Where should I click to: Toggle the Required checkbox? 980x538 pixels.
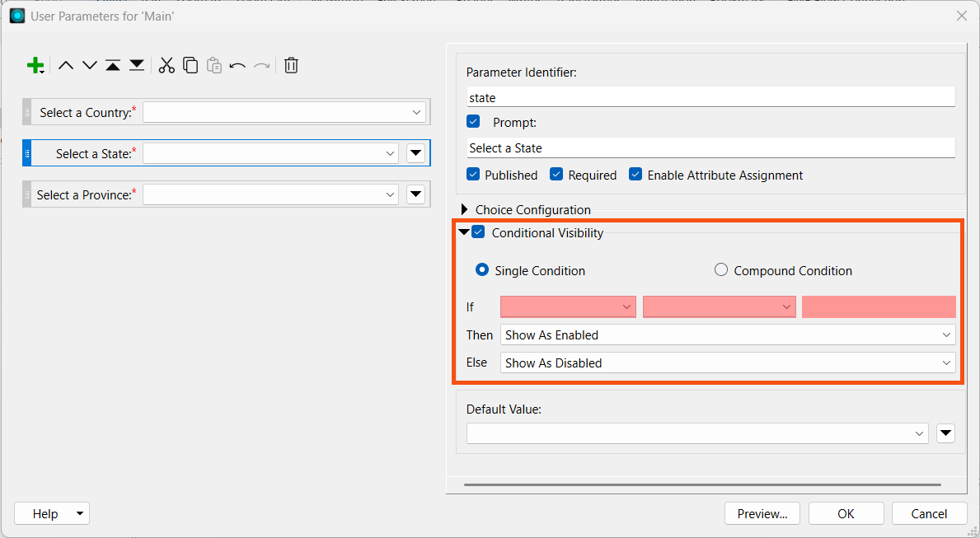click(556, 175)
